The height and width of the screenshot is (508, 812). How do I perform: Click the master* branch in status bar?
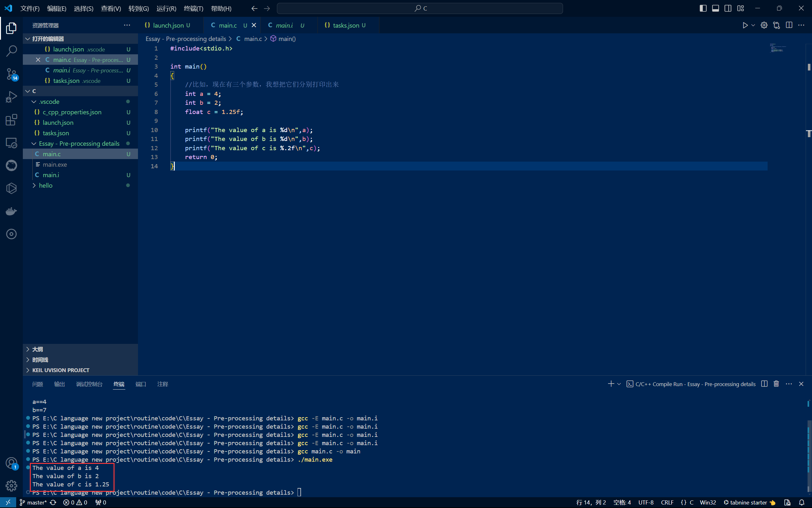[x=33, y=502]
